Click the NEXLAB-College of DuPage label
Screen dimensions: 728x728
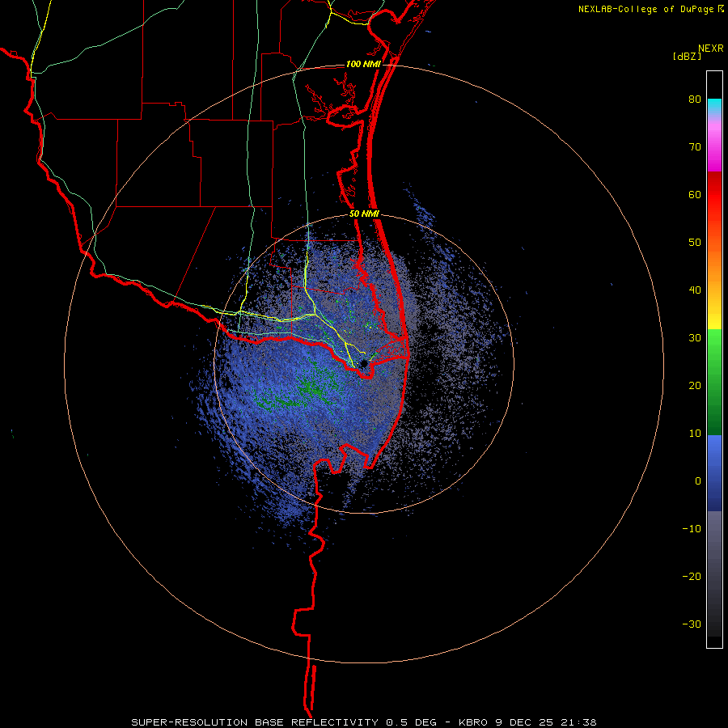point(645,9)
